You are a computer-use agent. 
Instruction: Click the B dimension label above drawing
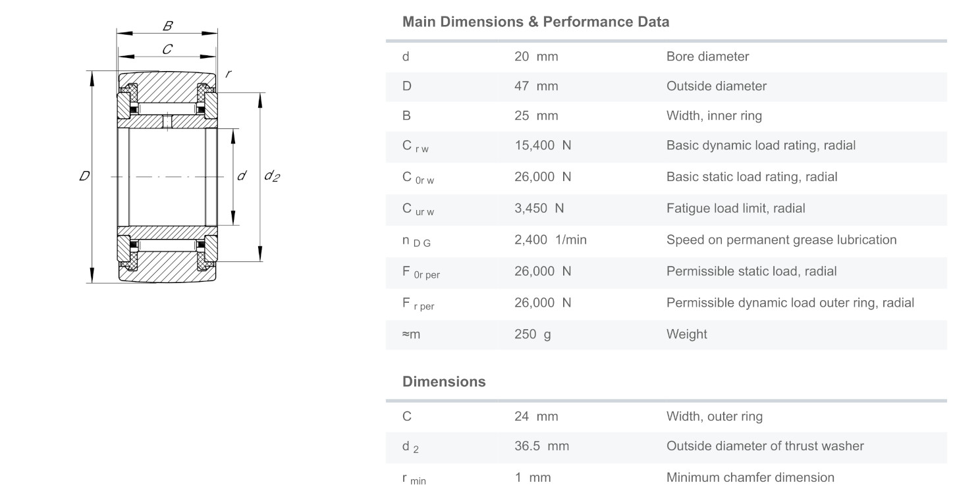pyautogui.click(x=168, y=26)
